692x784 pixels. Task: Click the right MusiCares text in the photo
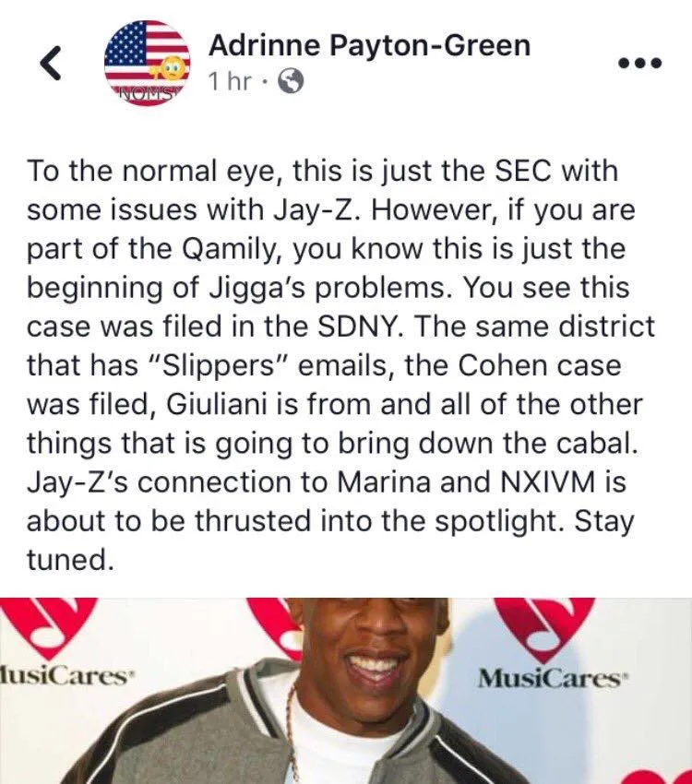[548, 679]
